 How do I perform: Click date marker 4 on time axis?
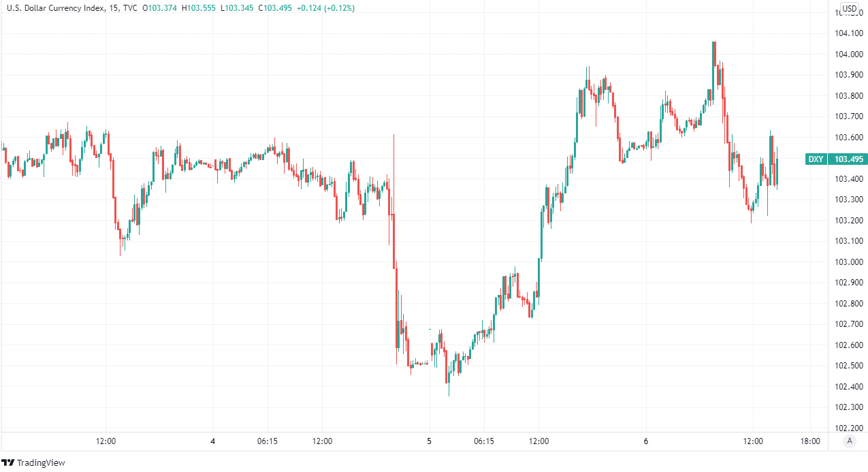pos(213,441)
